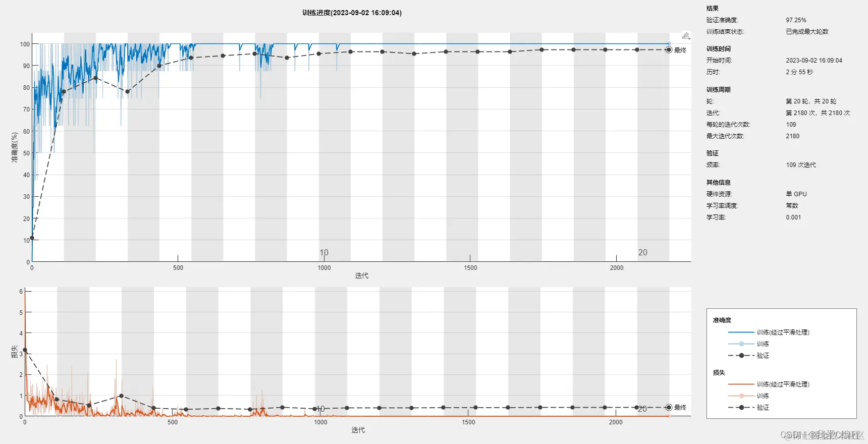868x444 pixels.
Task: Click the 硬件资源 label
Action: coord(719,194)
